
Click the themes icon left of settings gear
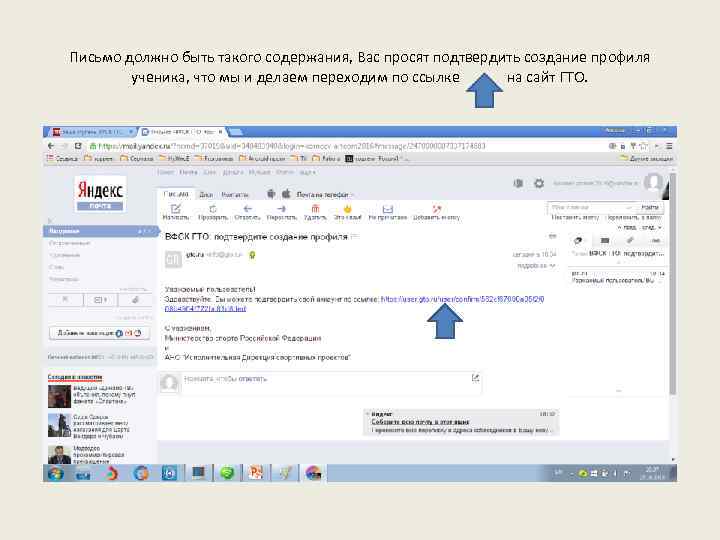(518, 183)
